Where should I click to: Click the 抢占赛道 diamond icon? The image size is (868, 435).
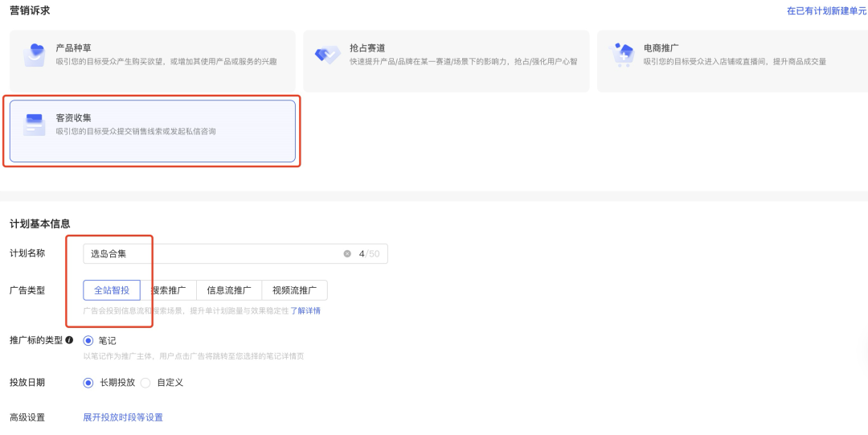327,55
